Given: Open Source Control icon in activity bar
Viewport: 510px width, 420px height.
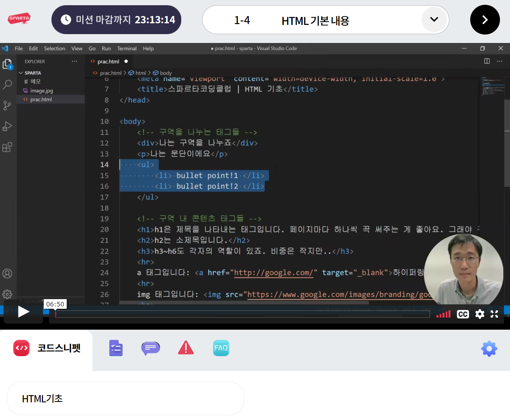Looking at the screenshot, I should [7, 106].
